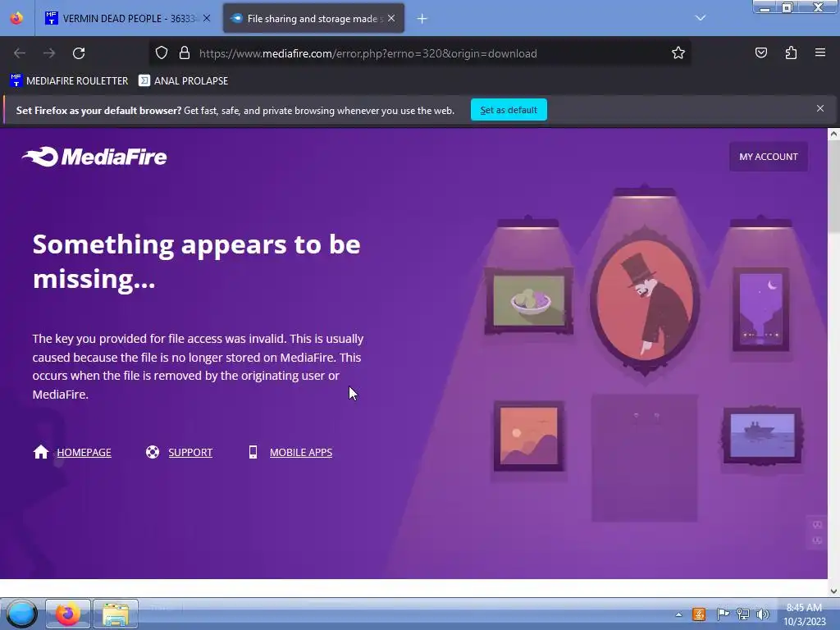Open the Windows Explorer taskbar icon
This screenshot has width=840, height=630.
point(116,614)
